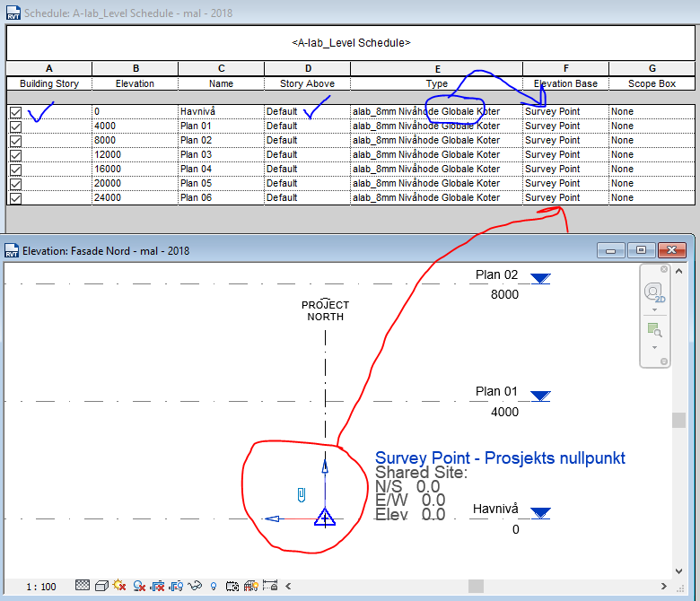Click the Visual Style cube icon

tap(100, 586)
